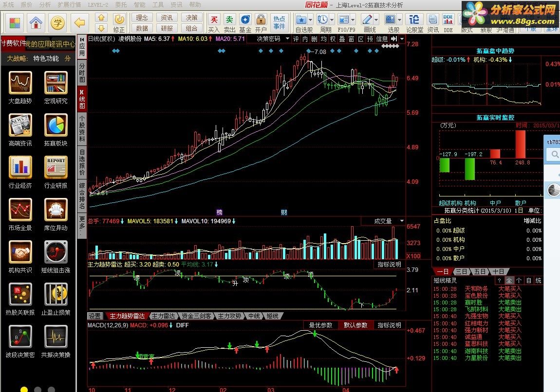Click the 卖出 sell icon
This screenshot has width=560, height=392.
click(x=230, y=23)
